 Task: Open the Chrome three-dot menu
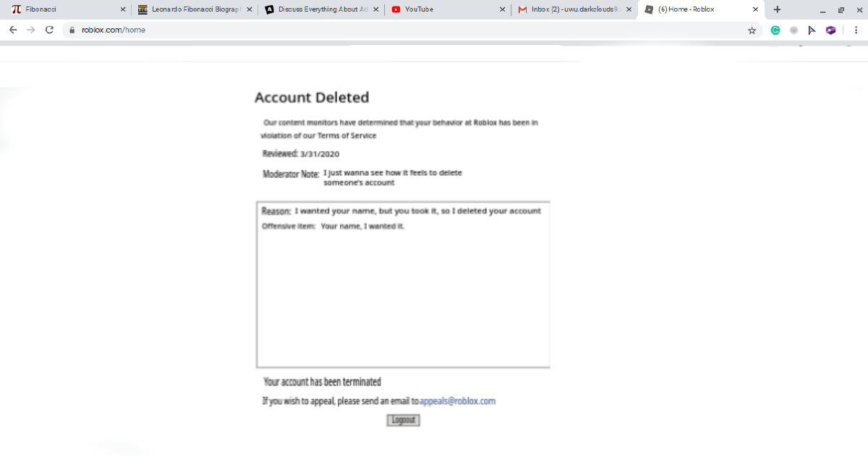tap(856, 30)
